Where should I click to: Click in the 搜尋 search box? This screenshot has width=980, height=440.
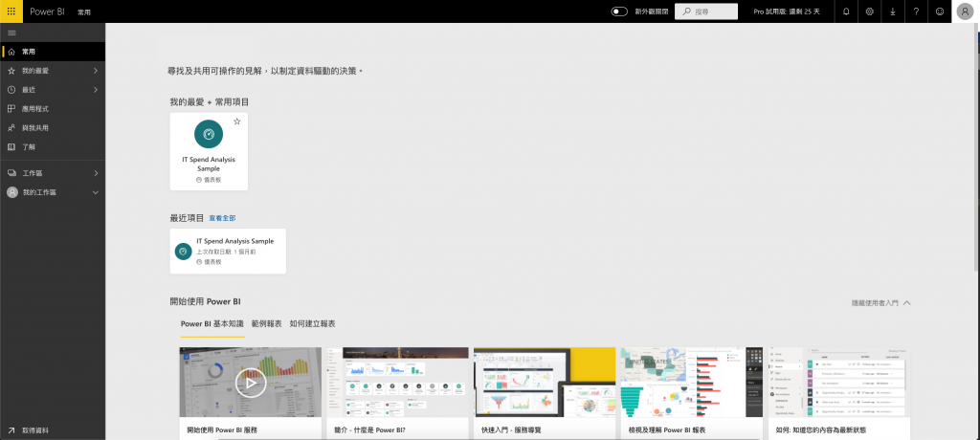tap(706, 11)
